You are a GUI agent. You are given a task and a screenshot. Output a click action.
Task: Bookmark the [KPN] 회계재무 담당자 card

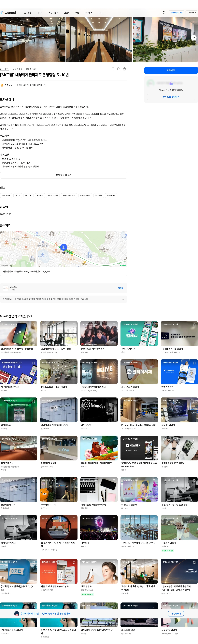pyautogui.click(x=194, y=325)
